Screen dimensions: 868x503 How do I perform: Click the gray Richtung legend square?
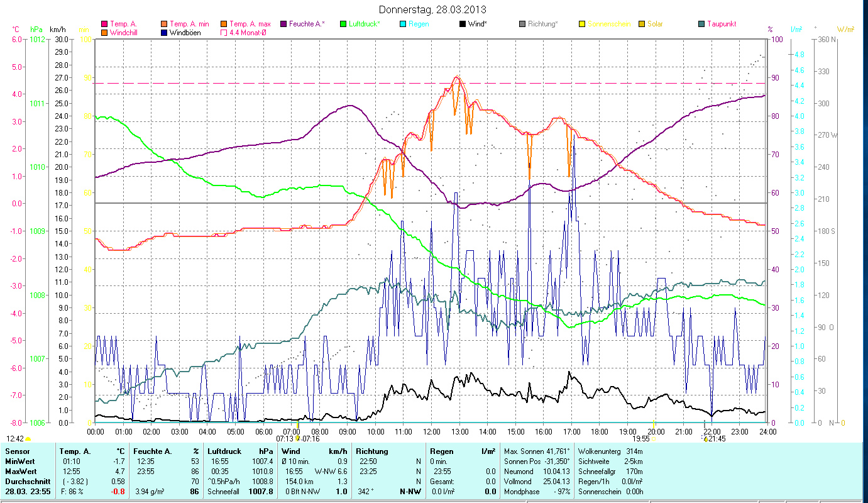(522, 25)
